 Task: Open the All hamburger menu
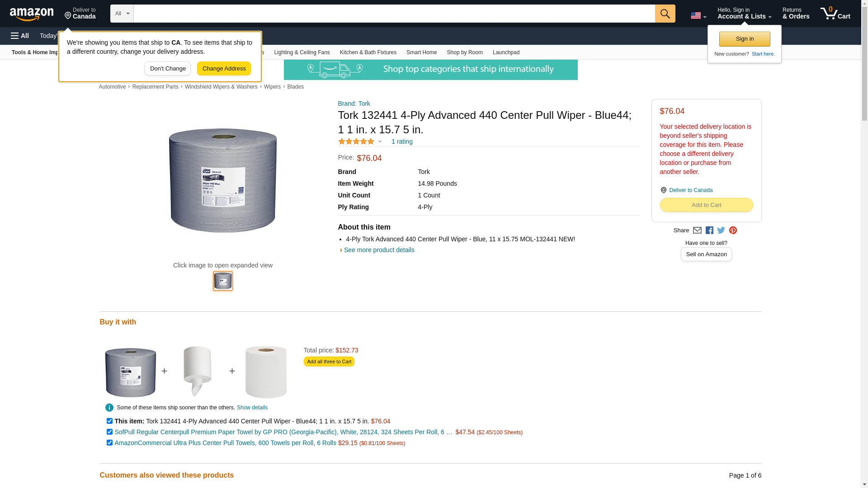pos(20,36)
